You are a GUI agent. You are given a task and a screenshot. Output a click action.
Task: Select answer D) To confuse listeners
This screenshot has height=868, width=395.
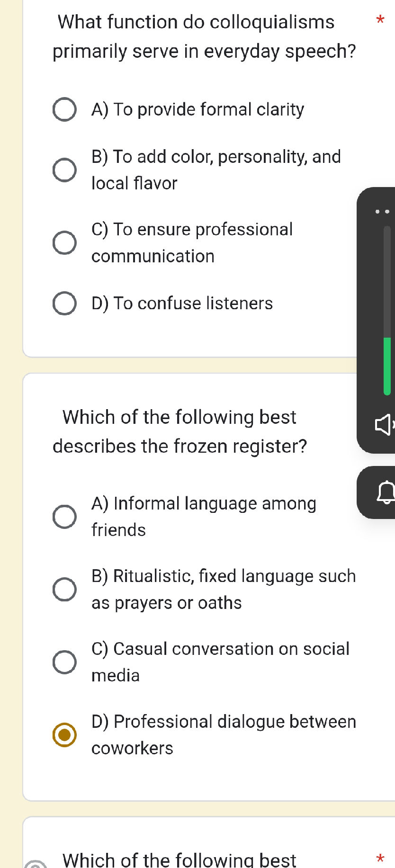(x=65, y=303)
